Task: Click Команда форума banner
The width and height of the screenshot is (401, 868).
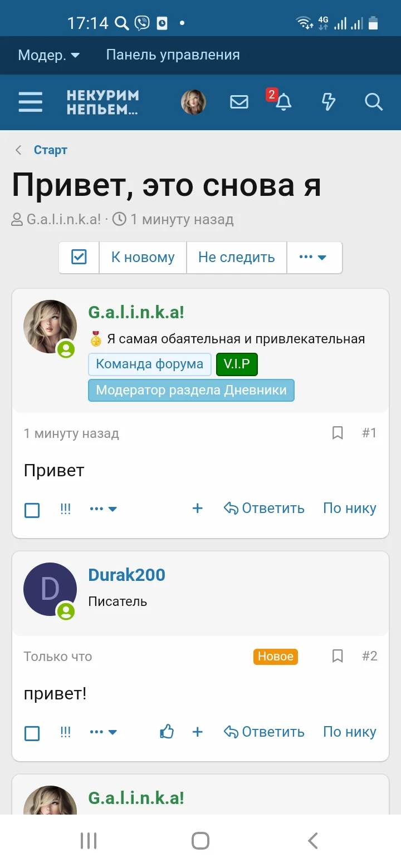Action: 150,364
